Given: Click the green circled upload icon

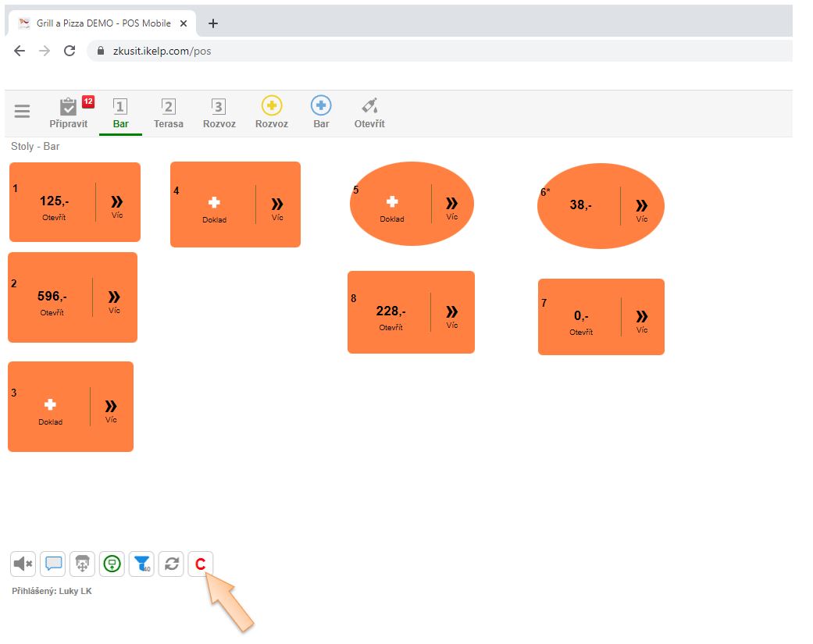Looking at the screenshot, I should click(112, 564).
